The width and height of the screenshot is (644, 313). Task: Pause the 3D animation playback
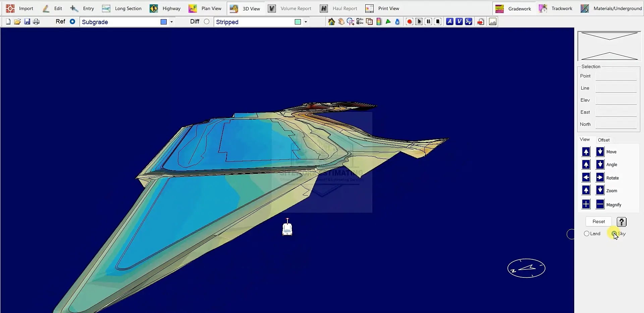pyautogui.click(x=428, y=22)
